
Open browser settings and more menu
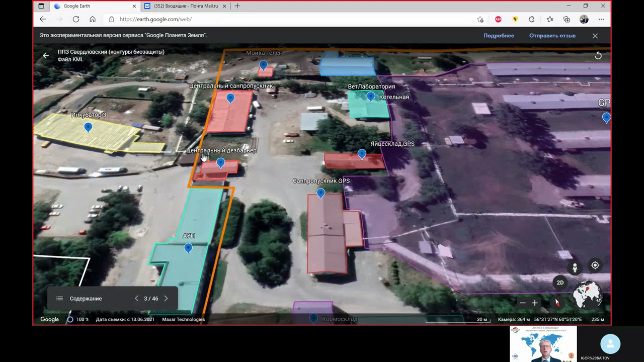point(601,19)
